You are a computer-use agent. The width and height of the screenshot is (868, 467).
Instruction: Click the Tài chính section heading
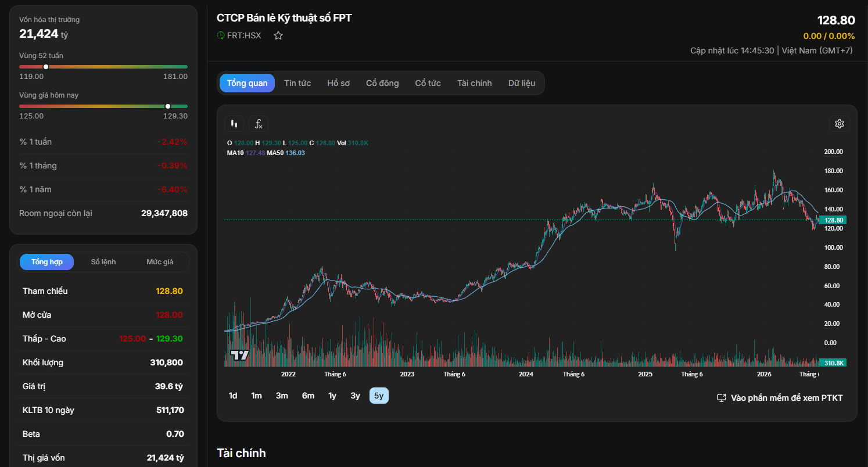tap(241, 453)
